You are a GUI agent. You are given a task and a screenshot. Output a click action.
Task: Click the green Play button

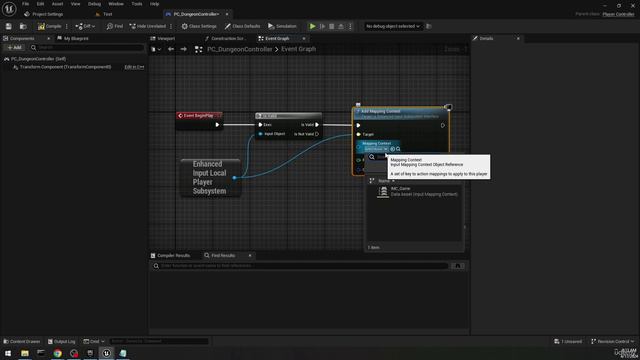(x=313, y=26)
